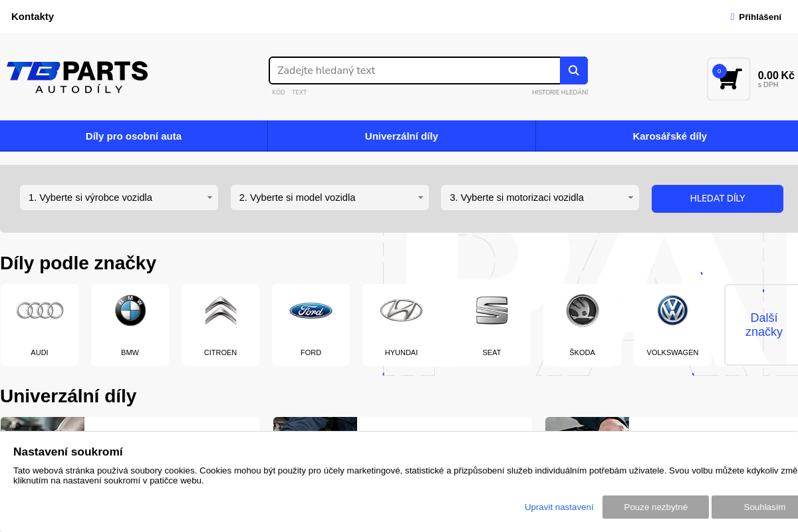Open vehicle model dropdown
The height and width of the screenshot is (532, 798).
click(x=330, y=198)
